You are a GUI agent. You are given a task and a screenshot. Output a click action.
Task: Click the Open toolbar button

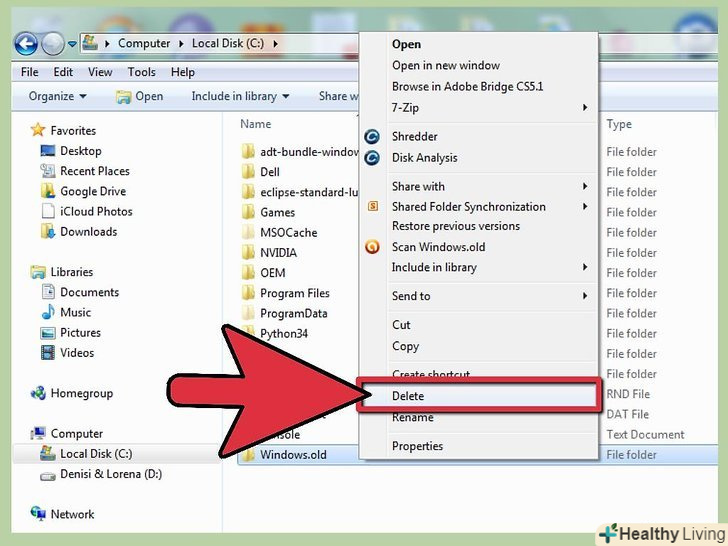[140, 97]
